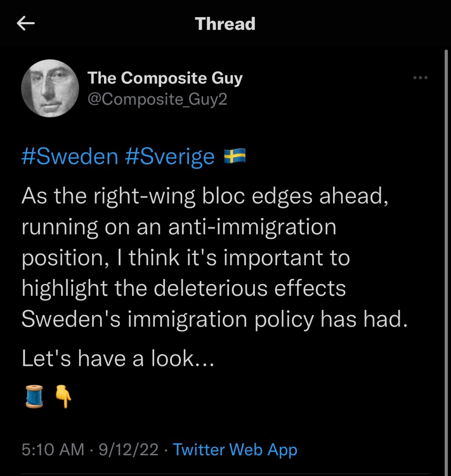Open the Twitter Web App source link
The image size is (451, 476).
pos(235,450)
